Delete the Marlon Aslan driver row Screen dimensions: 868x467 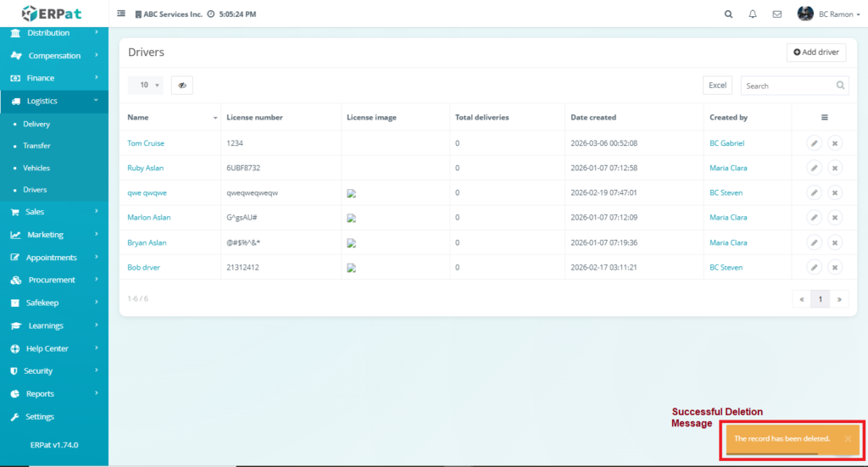point(834,218)
